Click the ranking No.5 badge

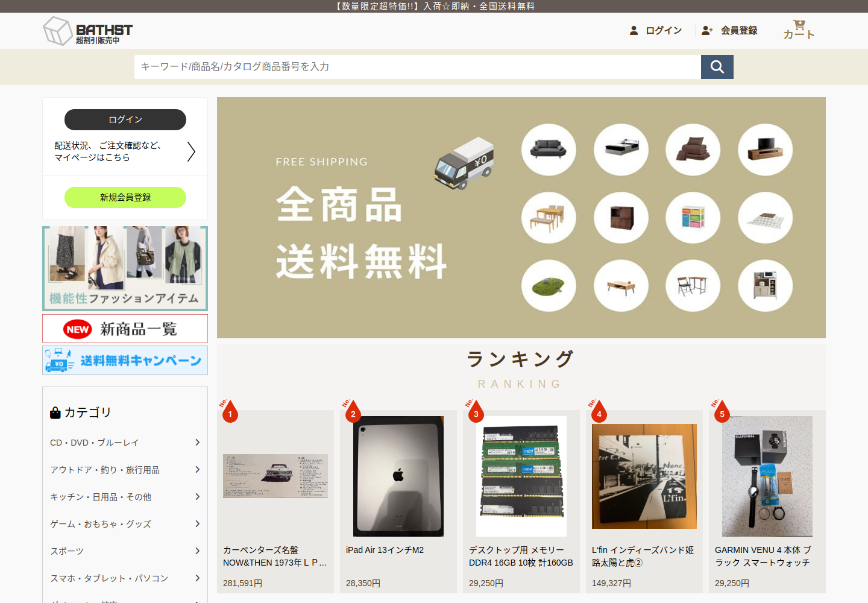tap(721, 411)
